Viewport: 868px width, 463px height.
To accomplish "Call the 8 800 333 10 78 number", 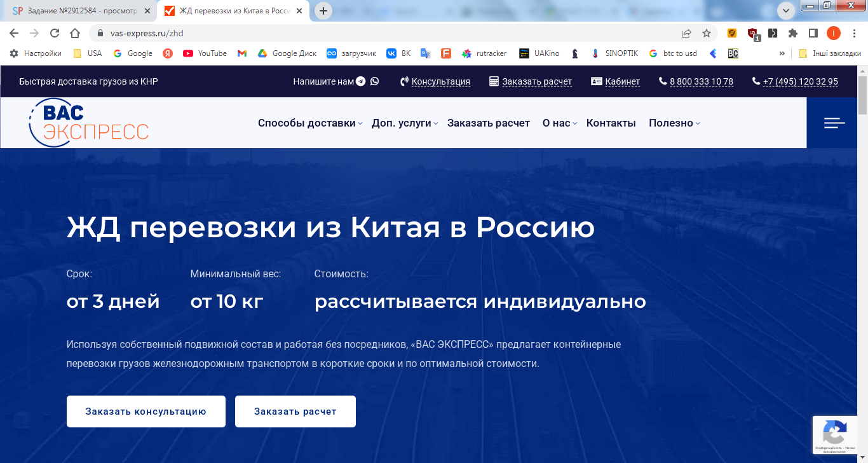I will [x=696, y=81].
